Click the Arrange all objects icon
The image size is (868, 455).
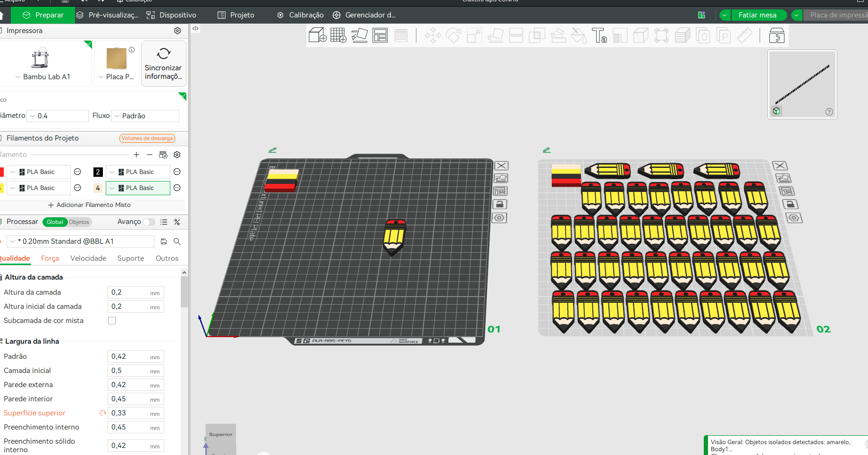coord(380,35)
